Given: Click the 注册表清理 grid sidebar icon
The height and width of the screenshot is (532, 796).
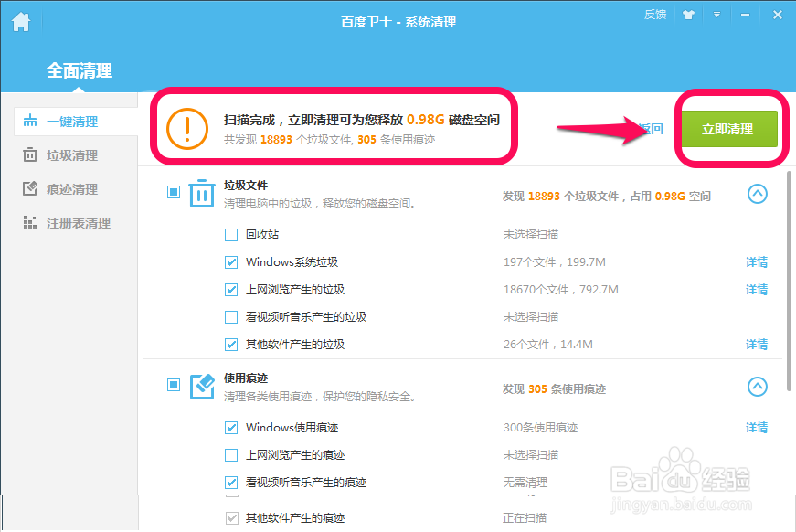Looking at the screenshot, I should (x=30, y=222).
